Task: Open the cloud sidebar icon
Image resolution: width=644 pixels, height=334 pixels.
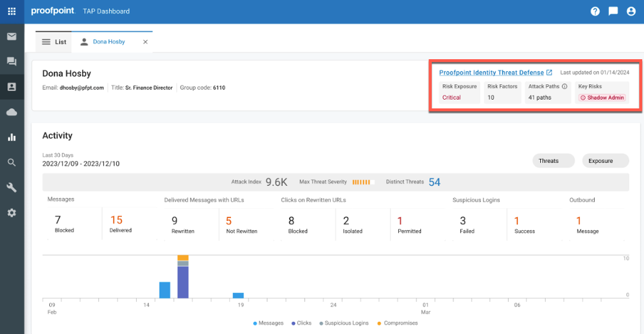Action: coord(11,112)
